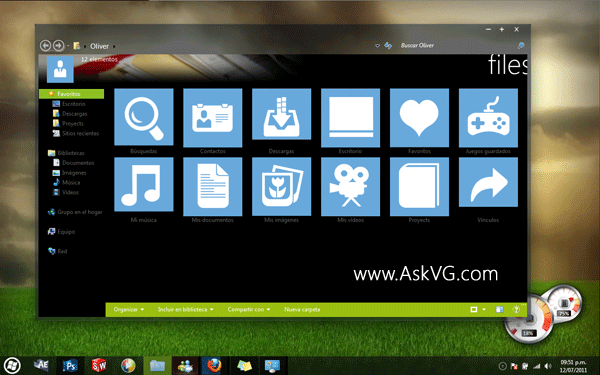Open Windows Media Center taskbar icon
600x375 pixels.
pos(128,366)
